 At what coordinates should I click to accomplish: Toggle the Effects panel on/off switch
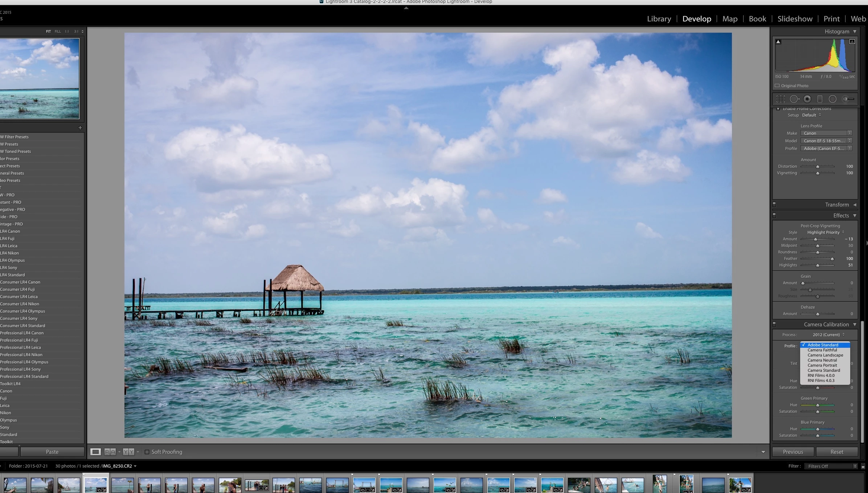click(774, 215)
